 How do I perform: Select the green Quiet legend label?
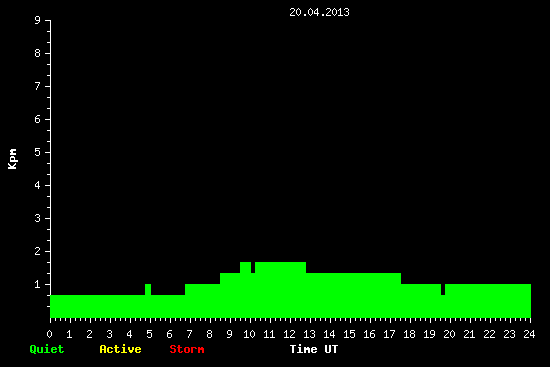tap(47, 349)
